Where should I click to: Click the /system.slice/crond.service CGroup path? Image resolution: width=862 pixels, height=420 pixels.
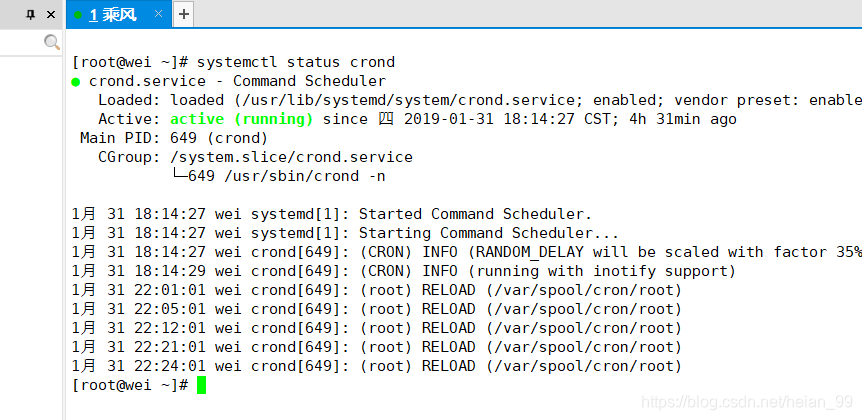291,157
